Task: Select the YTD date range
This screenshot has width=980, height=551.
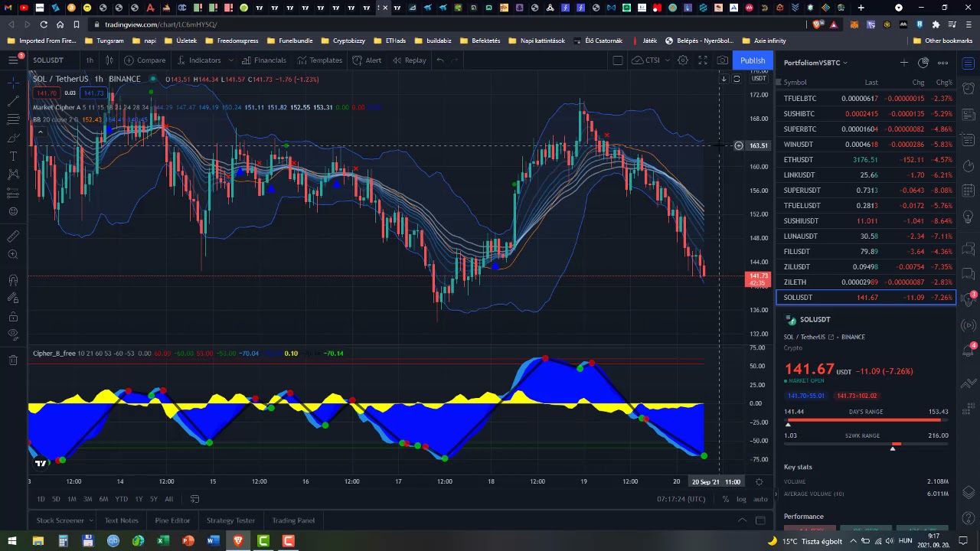Action: pos(121,499)
